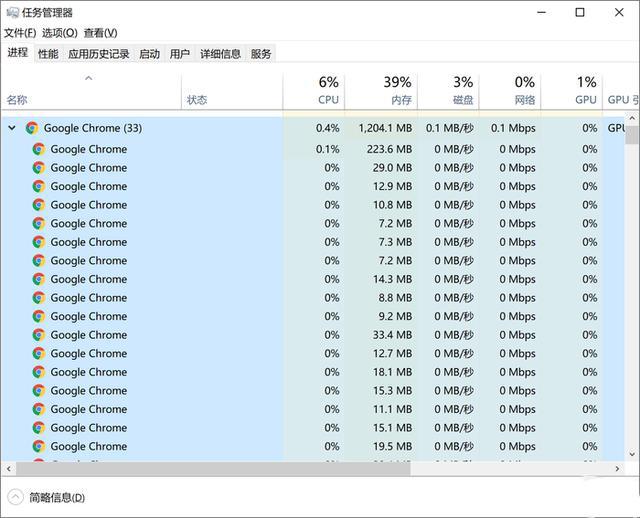640x518 pixels.
Task: Click the Chrome icon on the Google Chrome (33) group
Action: click(x=32, y=128)
